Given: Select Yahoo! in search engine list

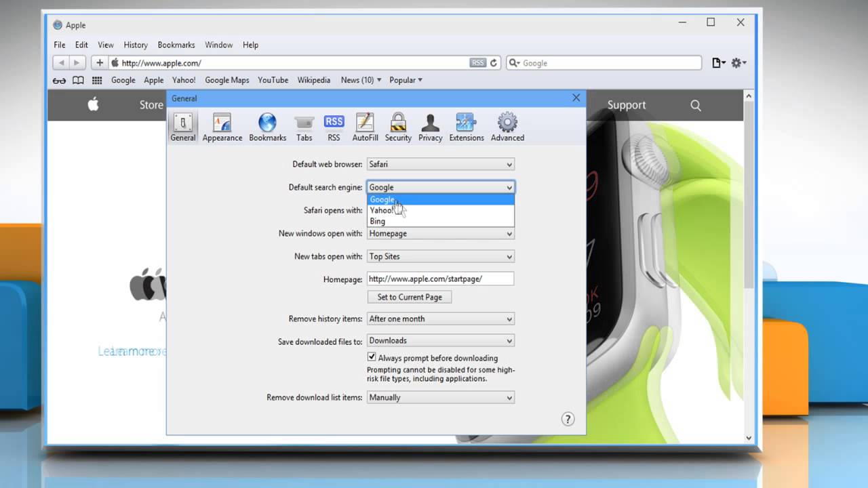Looking at the screenshot, I should pyautogui.click(x=441, y=210).
